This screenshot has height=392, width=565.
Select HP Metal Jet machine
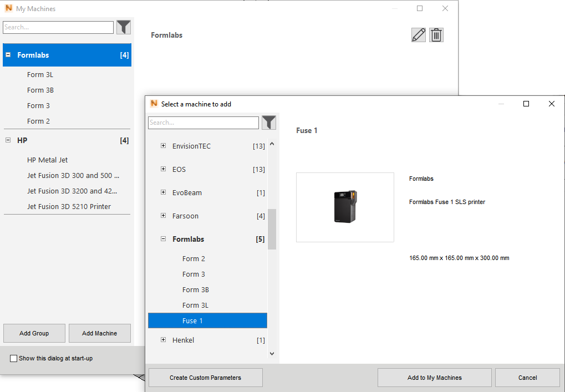(67, 160)
